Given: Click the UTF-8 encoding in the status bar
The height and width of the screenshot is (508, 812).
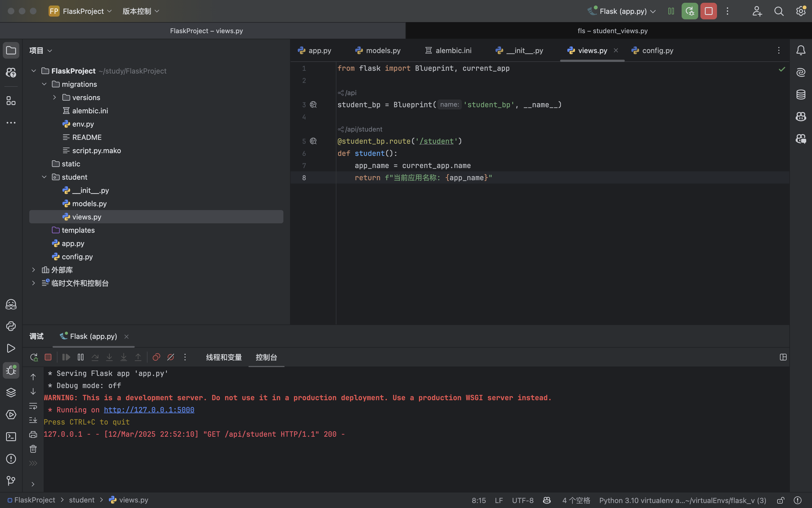Looking at the screenshot, I should (522, 500).
